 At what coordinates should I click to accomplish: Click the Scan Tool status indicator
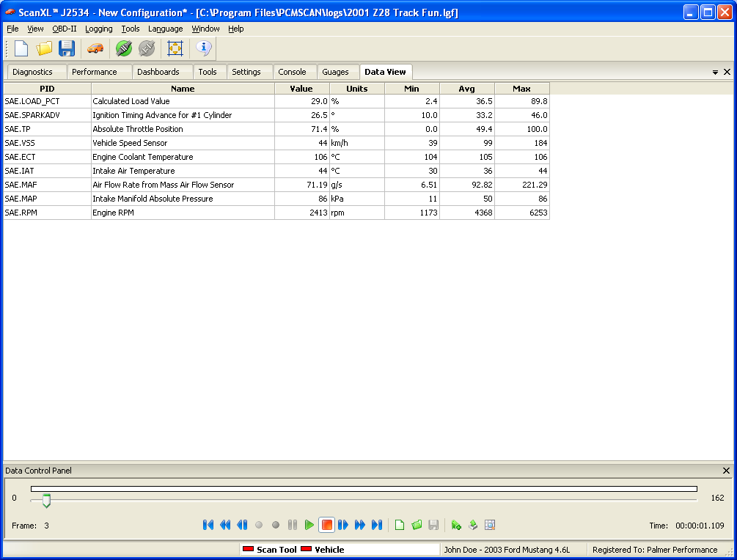(270, 550)
